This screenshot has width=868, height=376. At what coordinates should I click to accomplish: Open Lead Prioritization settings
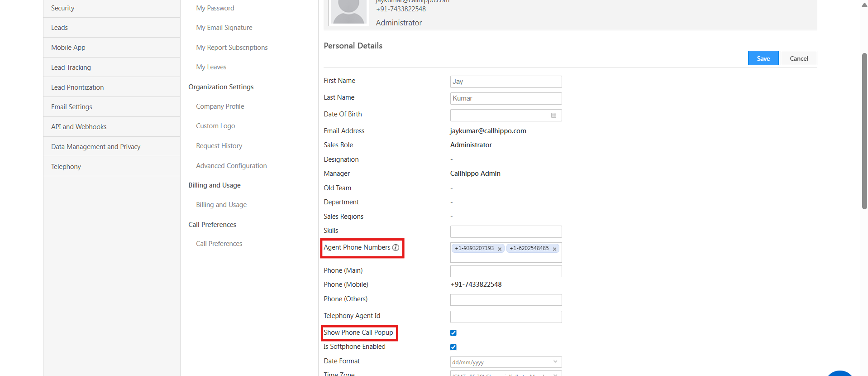[112, 87]
